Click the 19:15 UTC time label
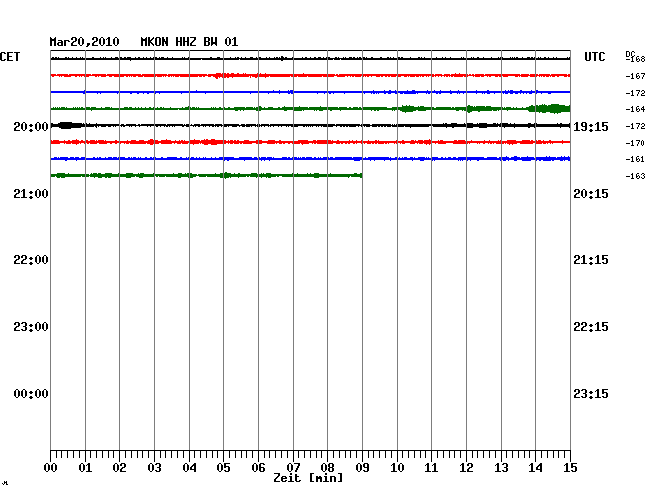 591,126
